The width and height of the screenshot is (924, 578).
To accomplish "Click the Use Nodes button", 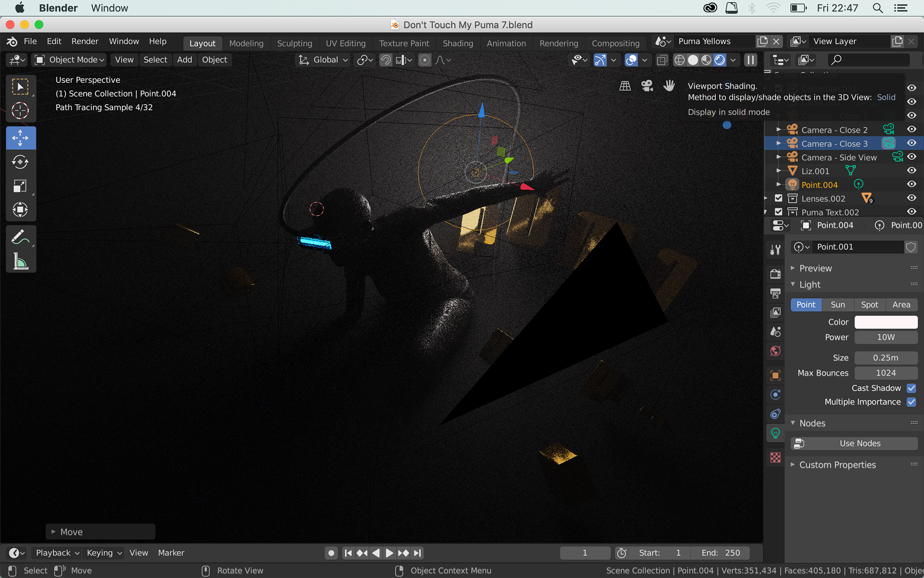I will 854,444.
